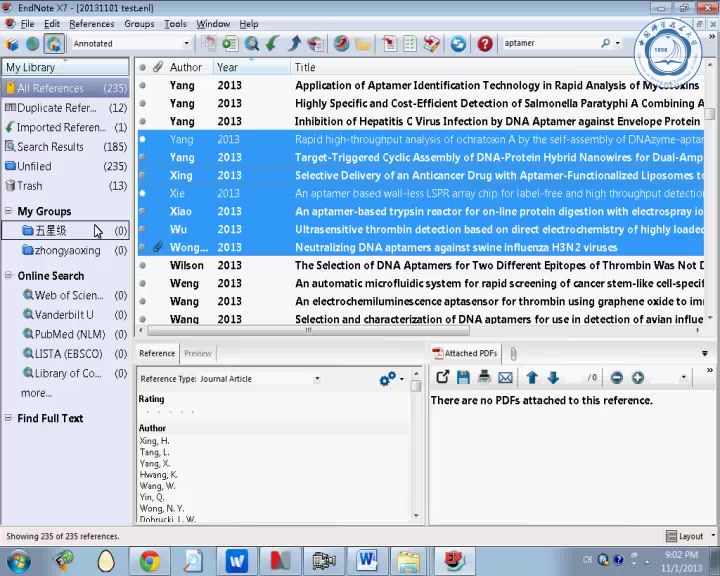This screenshot has width=720, height=576.
Task: Open the Tools menu
Action: (175, 24)
